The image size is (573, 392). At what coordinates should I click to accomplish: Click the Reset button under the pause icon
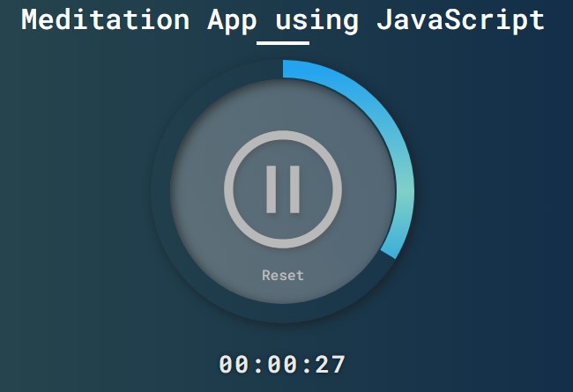283,276
